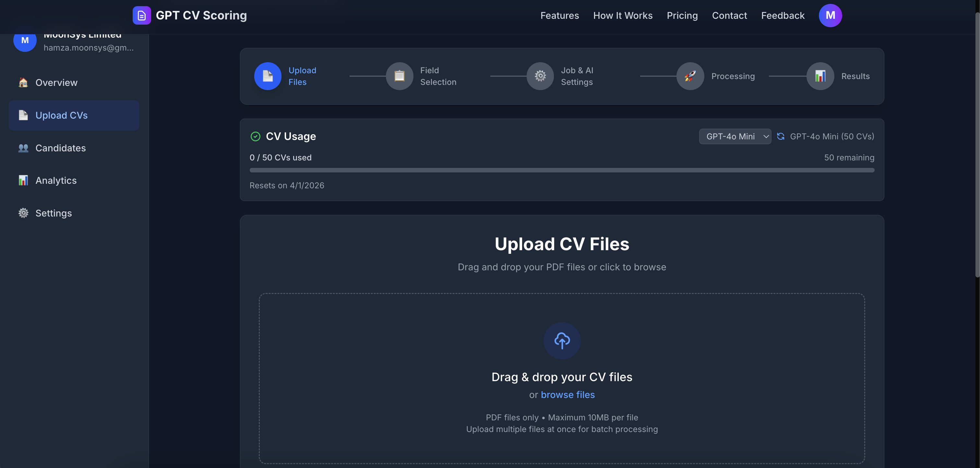Open the Pricing page link
Image resolution: width=980 pixels, height=468 pixels.
pyautogui.click(x=682, y=16)
